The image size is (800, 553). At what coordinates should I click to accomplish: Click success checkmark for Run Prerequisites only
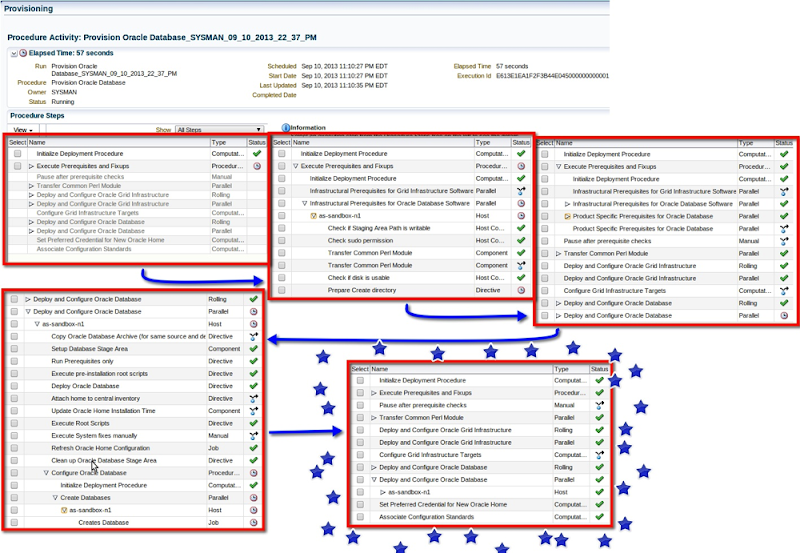tap(254, 361)
